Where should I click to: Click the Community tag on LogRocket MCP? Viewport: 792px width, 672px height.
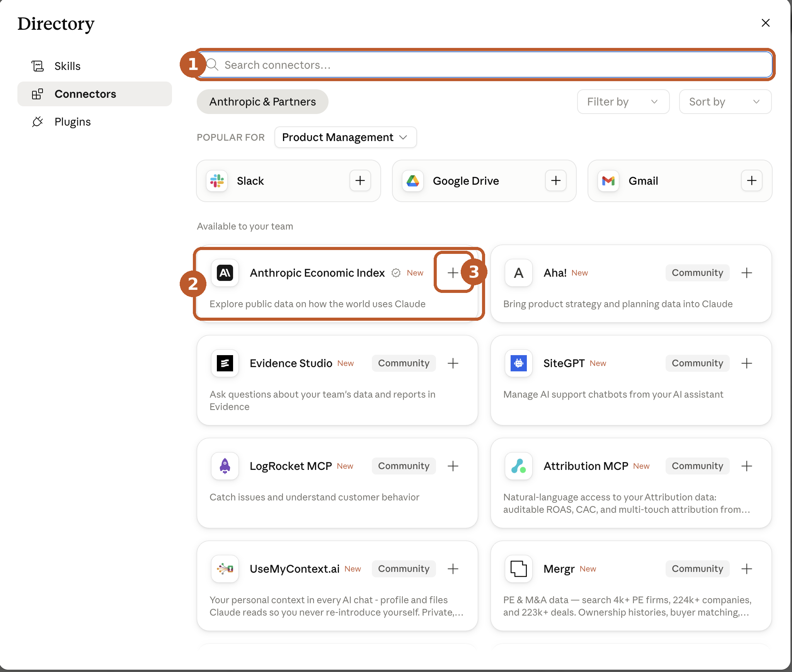pyautogui.click(x=404, y=466)
